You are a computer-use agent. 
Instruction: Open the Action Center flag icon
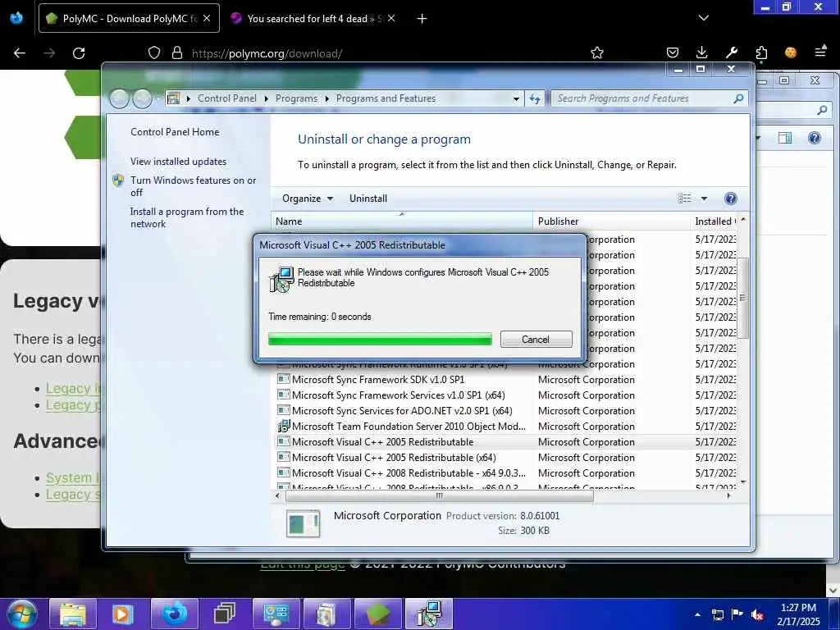pos(737,614)
